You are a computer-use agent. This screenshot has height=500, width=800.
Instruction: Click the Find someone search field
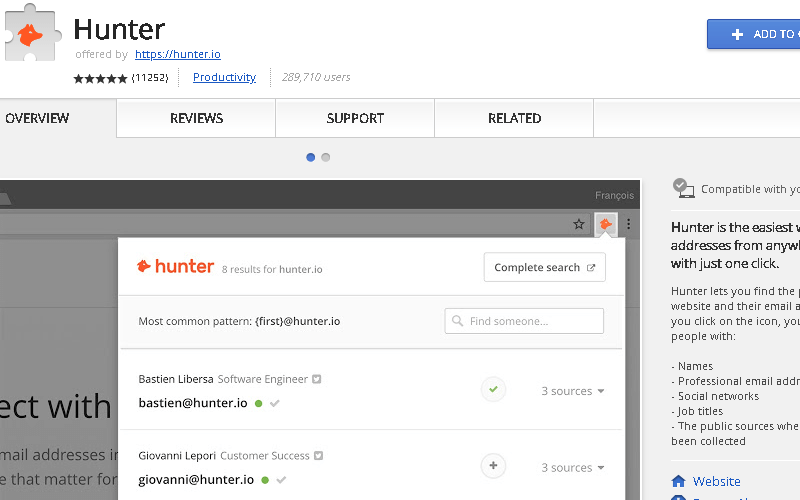click(x=524, y=321)
